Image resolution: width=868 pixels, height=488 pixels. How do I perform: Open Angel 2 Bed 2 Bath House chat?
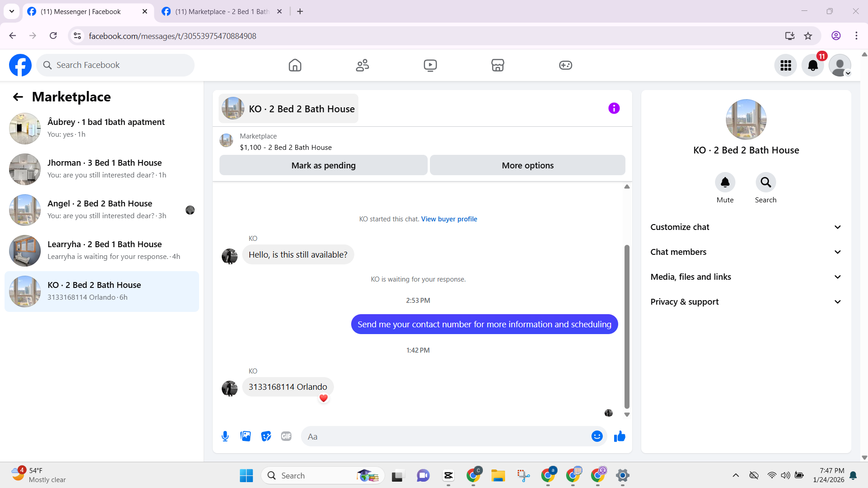pyautogui.click(x=102, y=210)
